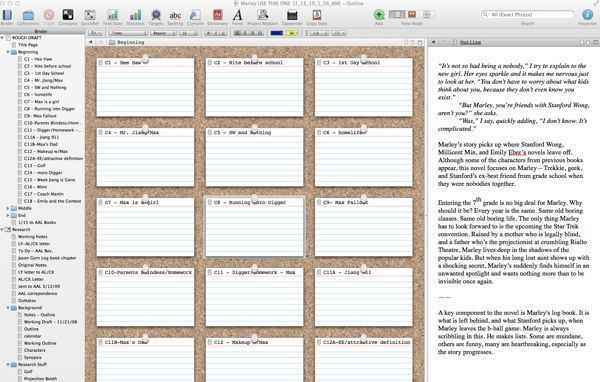Open the Text Stats toolbar icon
Image resolution: width=600 pixels, height=382 pixels.
[112, 15]
